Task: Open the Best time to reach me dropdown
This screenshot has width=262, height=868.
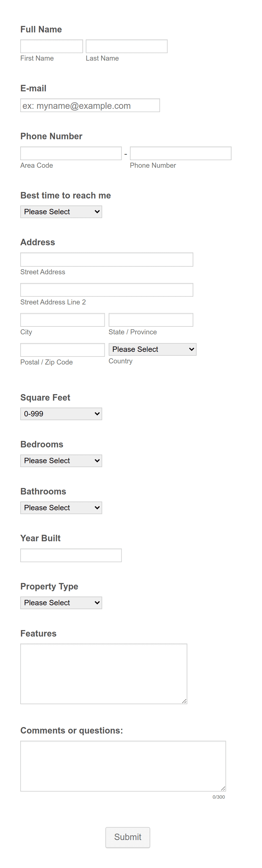Action: pyautogui.click(x=61, y=212)
